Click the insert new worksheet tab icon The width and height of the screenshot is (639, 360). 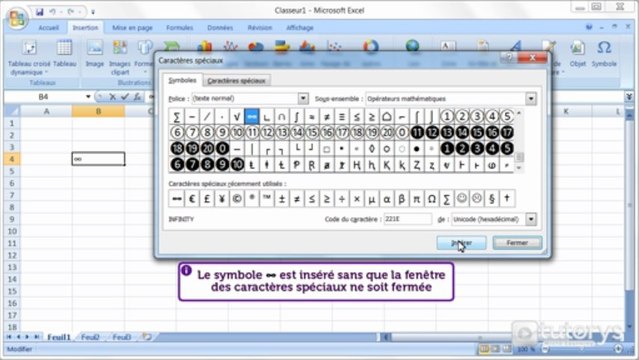tap(147, 337)
